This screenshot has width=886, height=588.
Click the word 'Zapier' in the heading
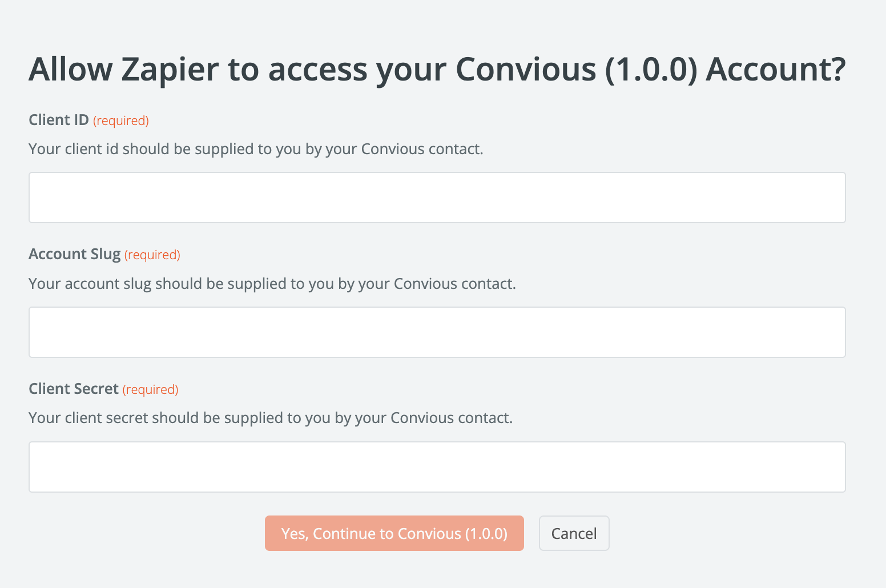(170, 70)
